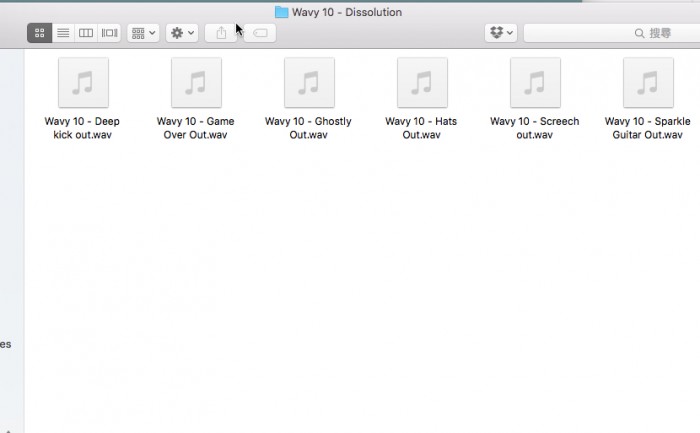The image size is (700, 433).
Task: Select the Screech out.wav icon
Action: point(535,83)
